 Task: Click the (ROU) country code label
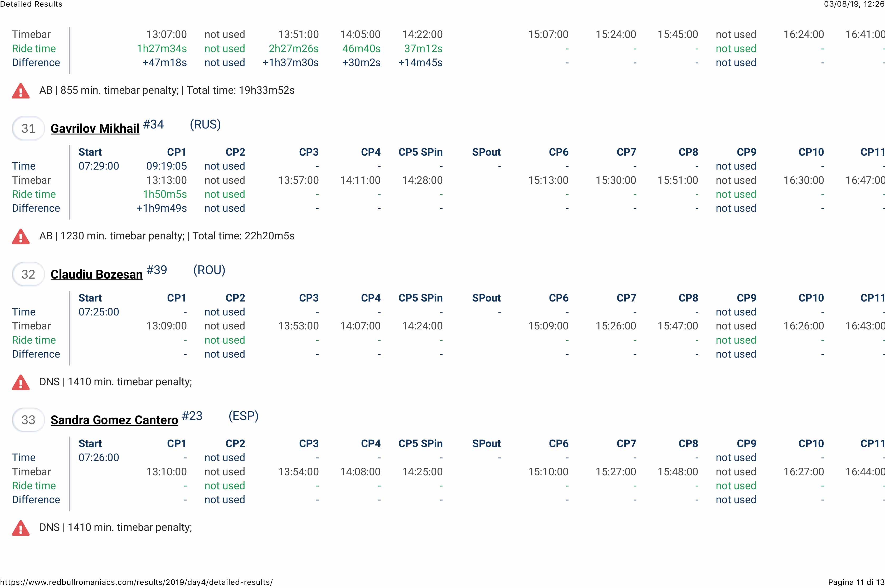(209, 270)
